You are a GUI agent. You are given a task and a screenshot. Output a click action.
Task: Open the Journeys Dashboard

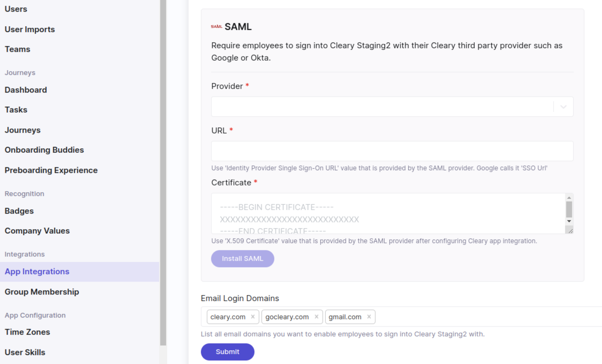click(26, 90)
